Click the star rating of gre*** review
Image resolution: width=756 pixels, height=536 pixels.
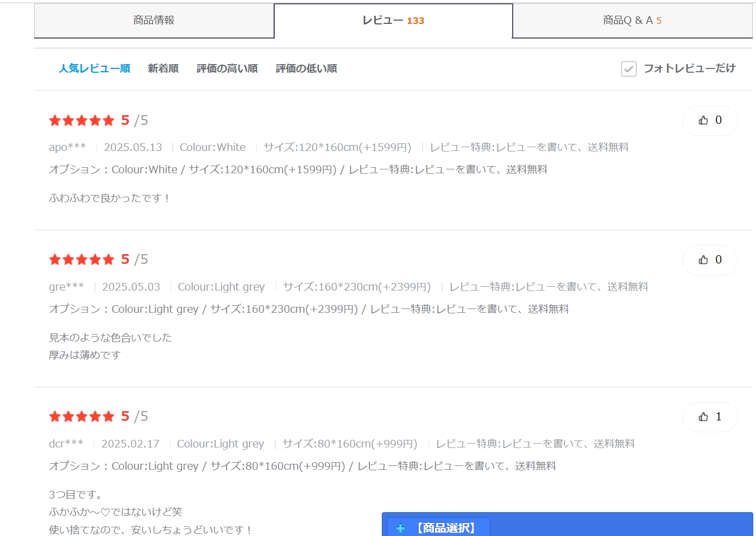click(81, 260)
